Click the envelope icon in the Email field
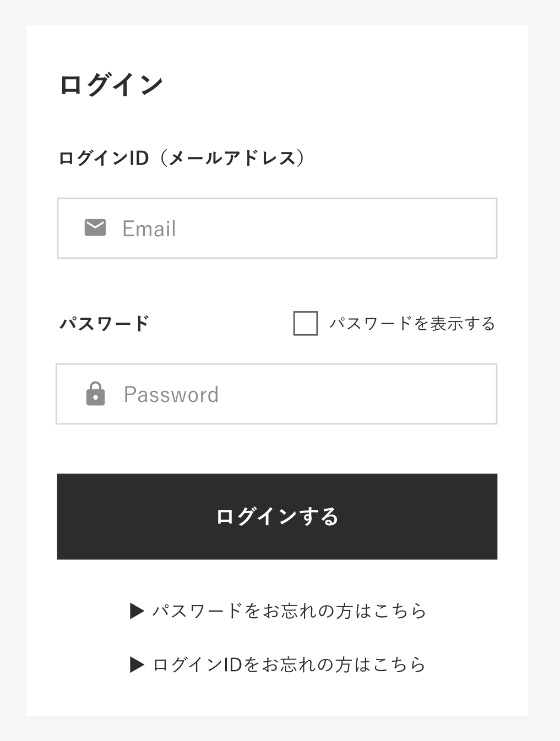 [x=95, y=227]
